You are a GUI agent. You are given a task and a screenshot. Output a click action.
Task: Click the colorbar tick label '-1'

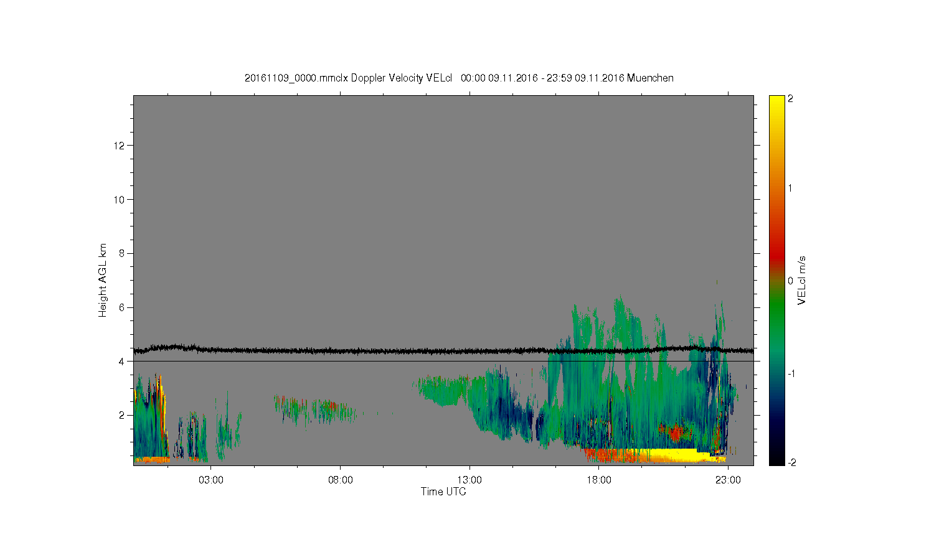pyautogui.click(x=792, y=373)
